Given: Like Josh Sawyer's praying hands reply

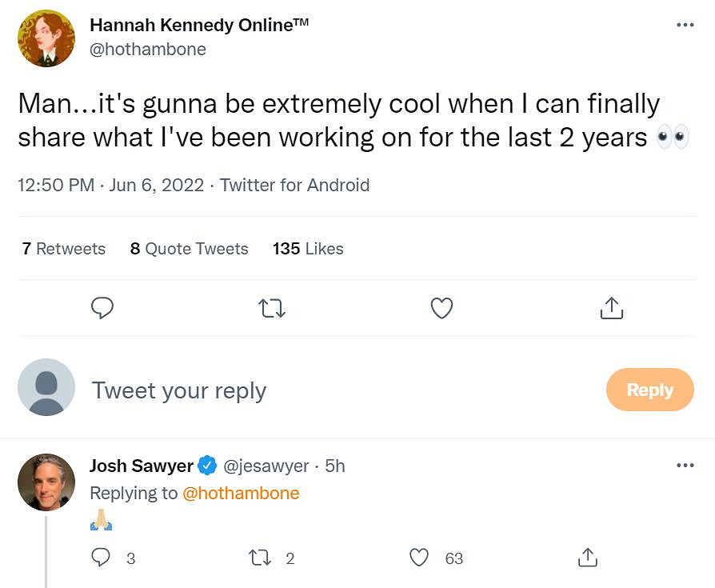Looking at the screenshot, I should [x=419, y=558].
